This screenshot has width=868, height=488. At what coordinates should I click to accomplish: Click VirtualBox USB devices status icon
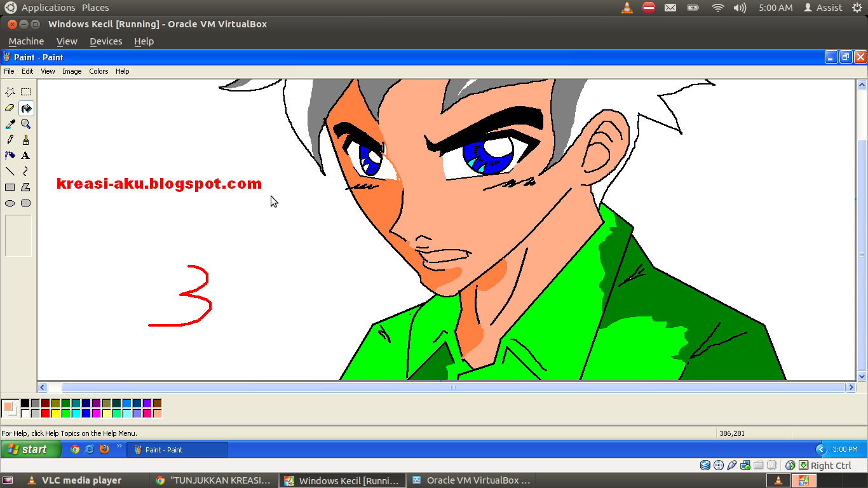pos(732,465)
